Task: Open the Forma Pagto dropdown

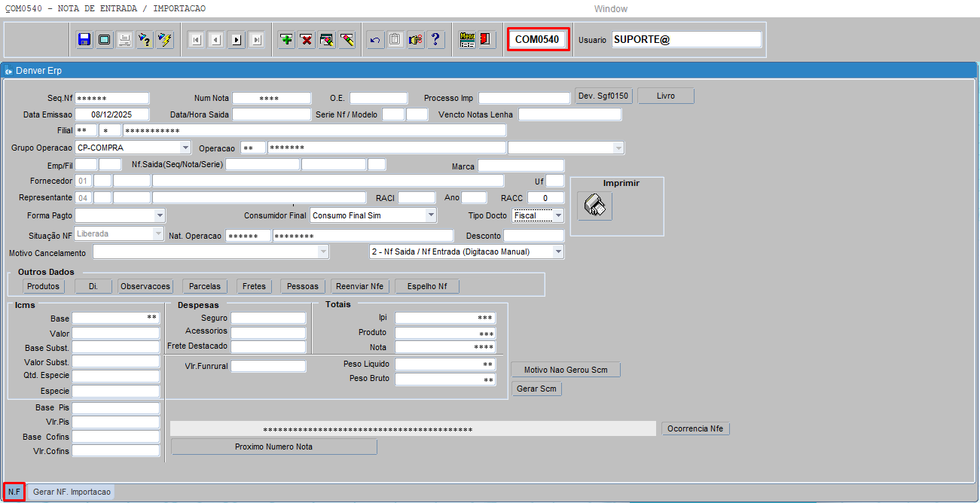Action: click(159, 215)
